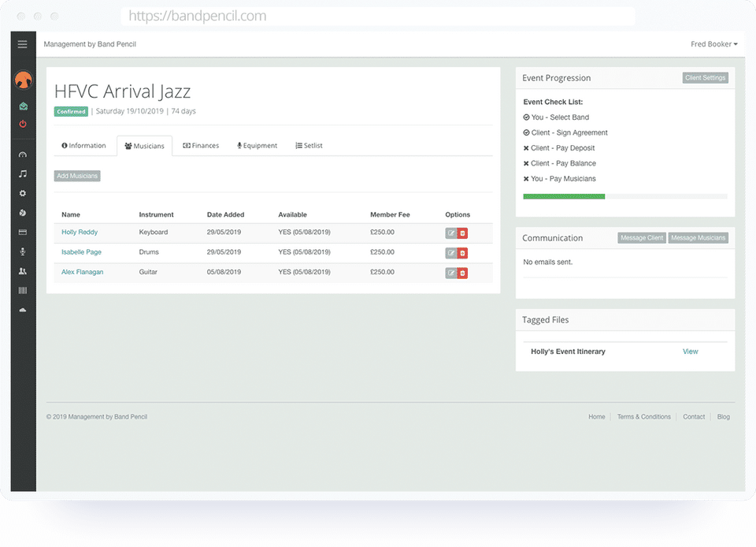Image resolution: width=756 pixels, height=547 pixels.
Task: Show the Setlist tab
Action: [x=309, y=146]
